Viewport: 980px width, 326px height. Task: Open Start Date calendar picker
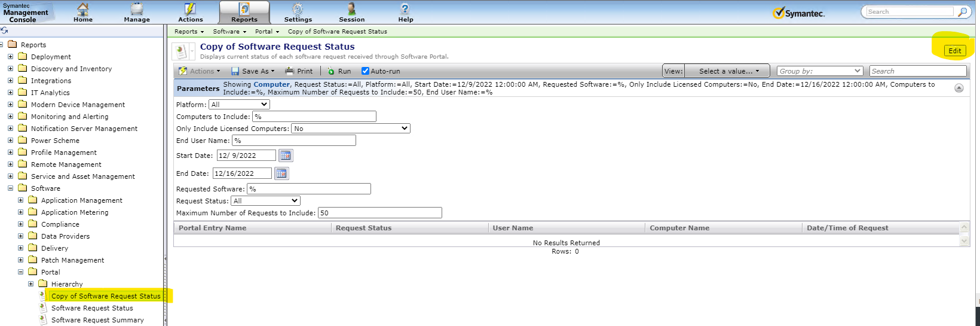click(286, 156)
